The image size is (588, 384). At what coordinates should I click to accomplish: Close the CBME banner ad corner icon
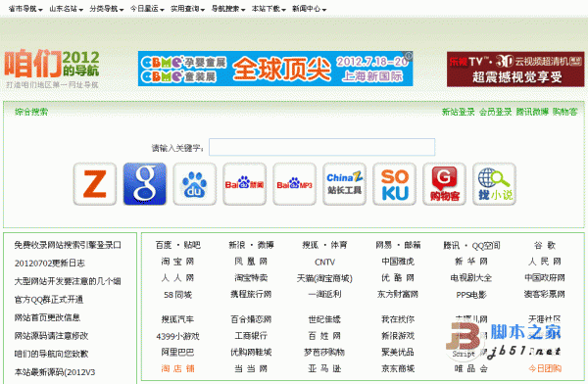[x=409, y=56]
